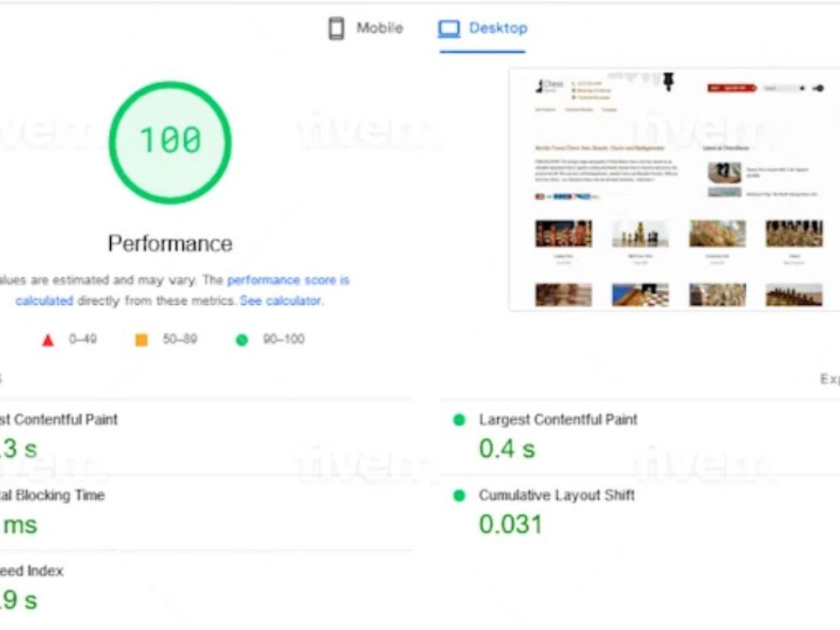840x630 pixels.
Task: Click the 50–89 range label
Action: [x=180, y=339]
